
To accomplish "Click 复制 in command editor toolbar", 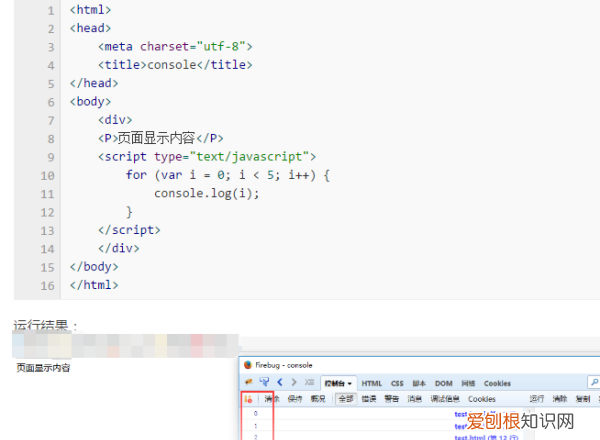I will pos(583,399).
